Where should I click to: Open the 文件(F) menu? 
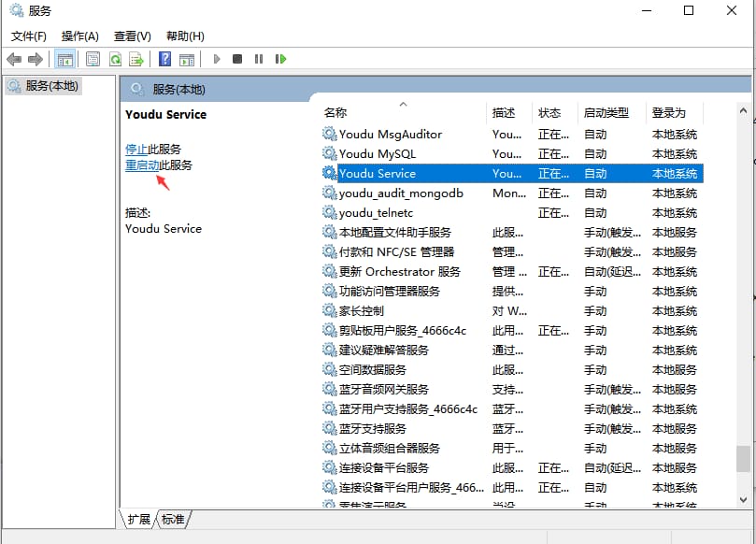pos(28,36)
